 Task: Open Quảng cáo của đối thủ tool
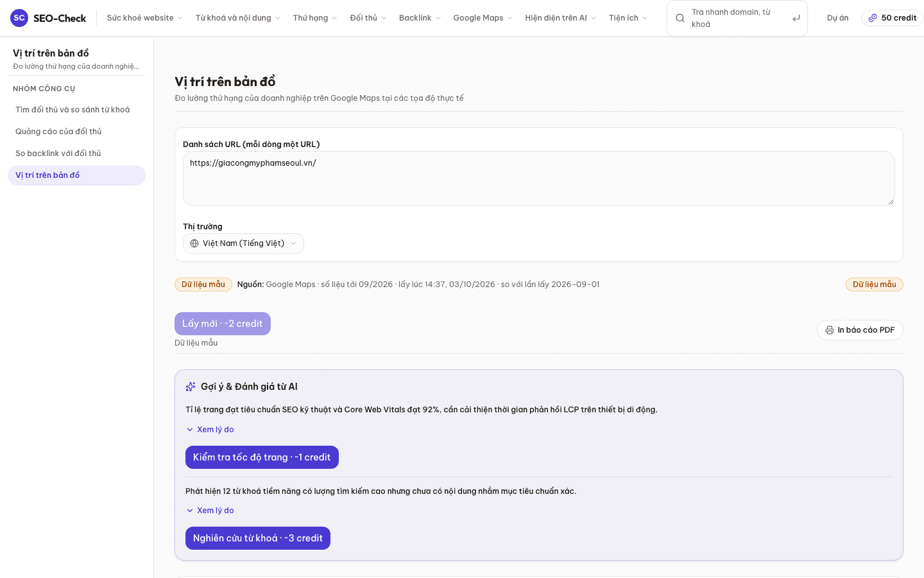pos(76,132)
